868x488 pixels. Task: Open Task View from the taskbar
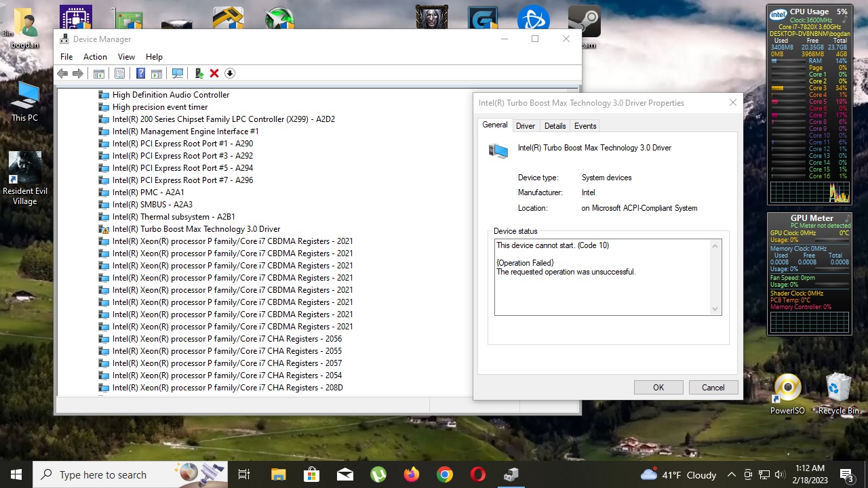[x=244, y=474]
